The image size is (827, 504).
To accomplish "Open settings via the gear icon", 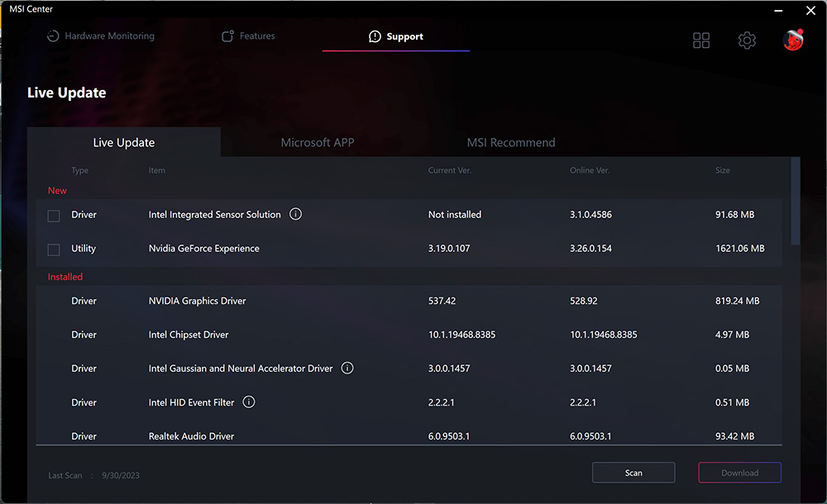I will (747, 40).
